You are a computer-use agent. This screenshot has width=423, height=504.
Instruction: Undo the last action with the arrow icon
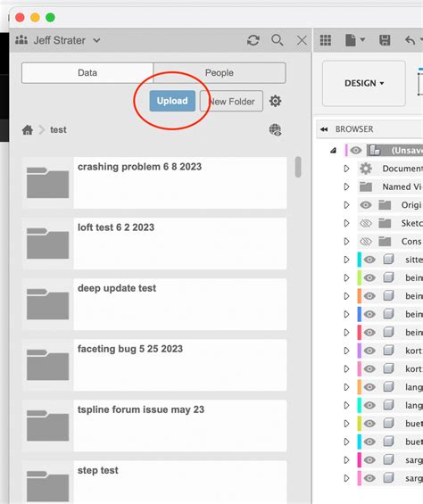point(410,40)
